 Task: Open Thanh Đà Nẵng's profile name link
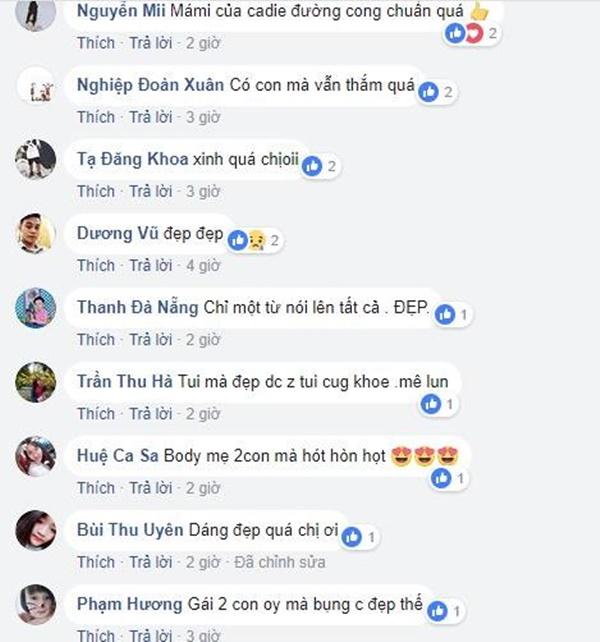pos(138,307)
